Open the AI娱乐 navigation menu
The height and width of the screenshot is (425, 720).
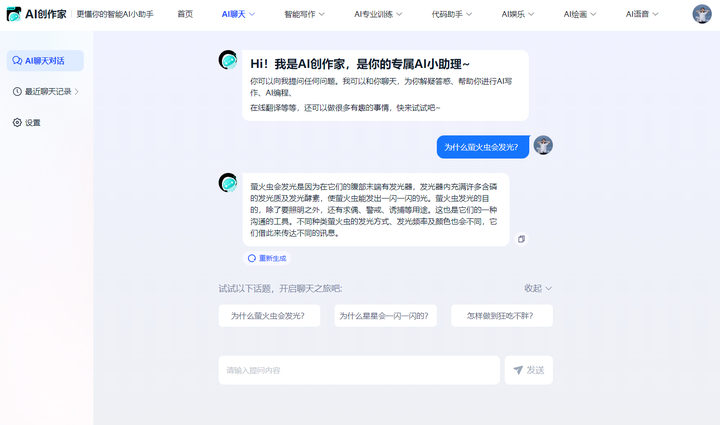pyautogui.click(x=518, y=14)
